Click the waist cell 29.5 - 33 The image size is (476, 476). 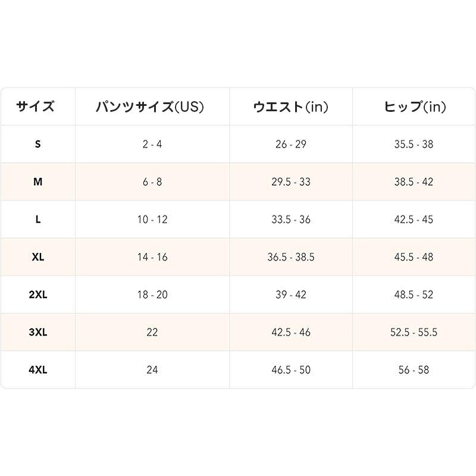click(291, 182)
